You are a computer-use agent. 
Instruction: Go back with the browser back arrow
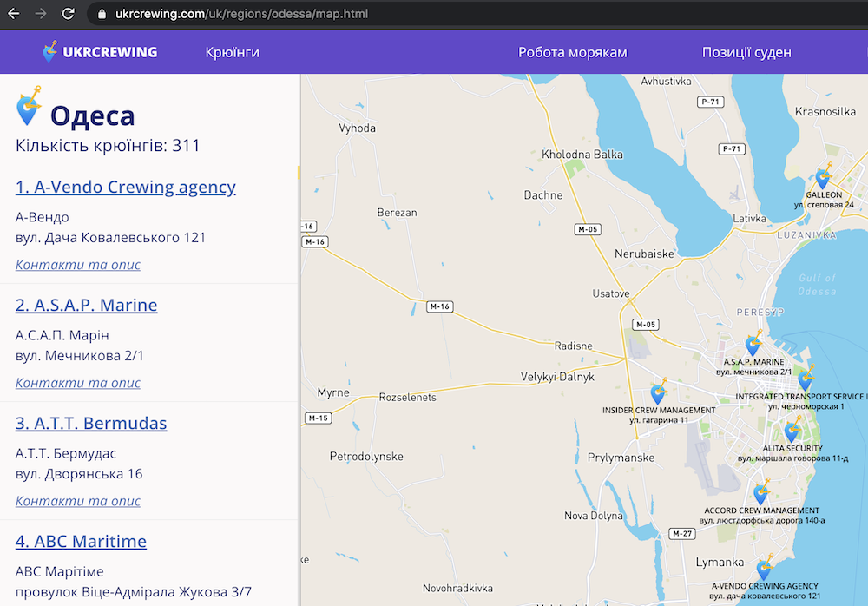pyautogui.click(x=13, y=14)
